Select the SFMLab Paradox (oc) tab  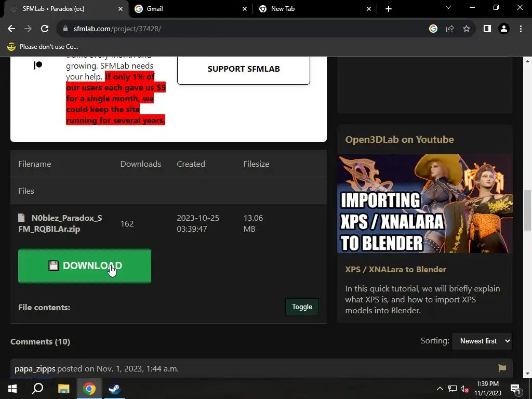tap(66, 9)
